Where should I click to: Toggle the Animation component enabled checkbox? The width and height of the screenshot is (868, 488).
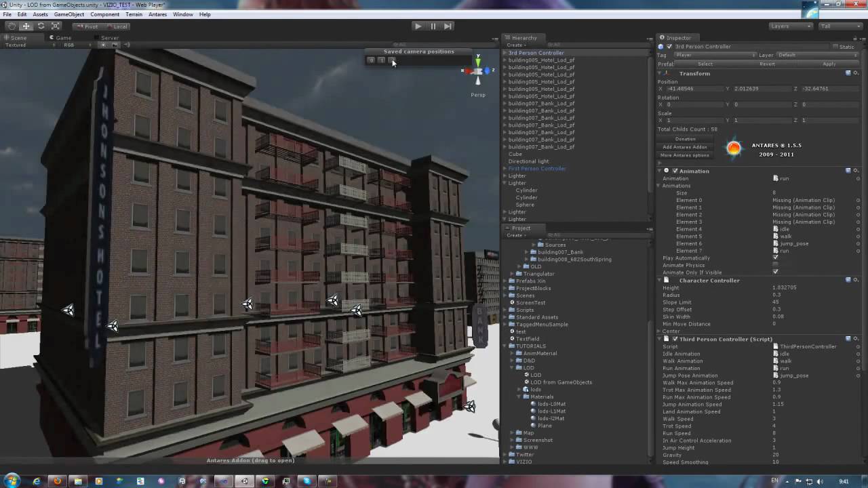point(675,171)
